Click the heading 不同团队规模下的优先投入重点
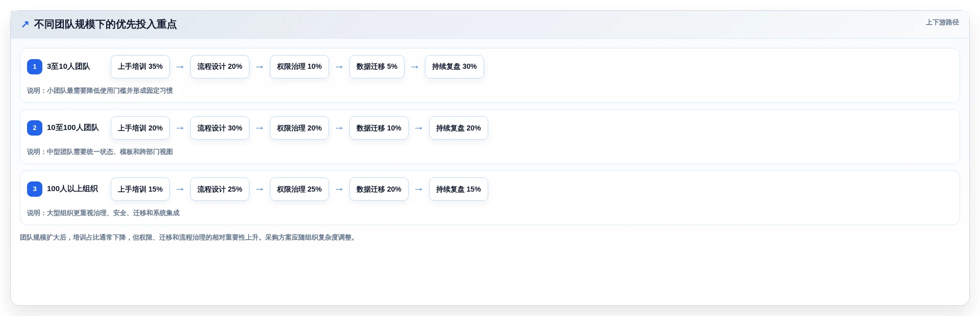Screen dimensions: 980x316 [x=105, y=24]
